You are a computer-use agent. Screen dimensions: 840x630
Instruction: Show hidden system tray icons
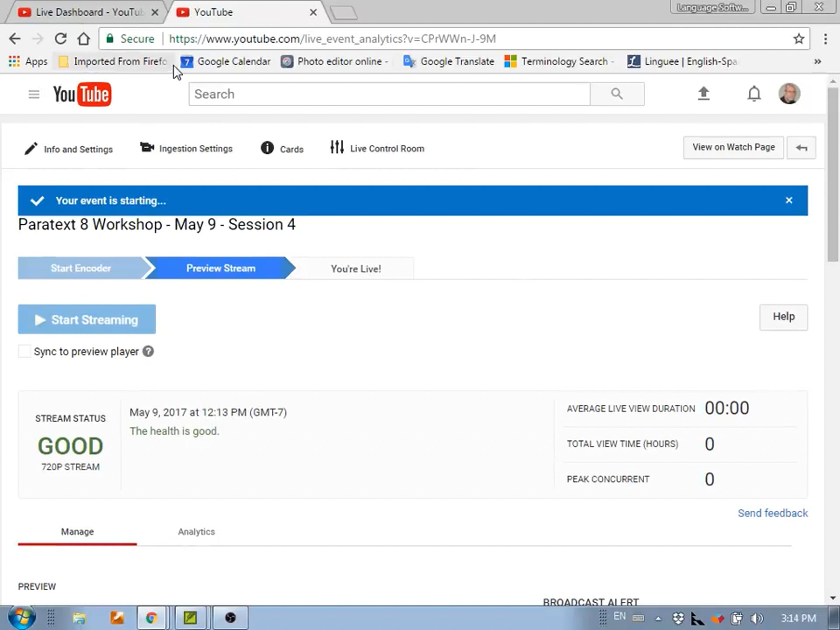(658, 618)
